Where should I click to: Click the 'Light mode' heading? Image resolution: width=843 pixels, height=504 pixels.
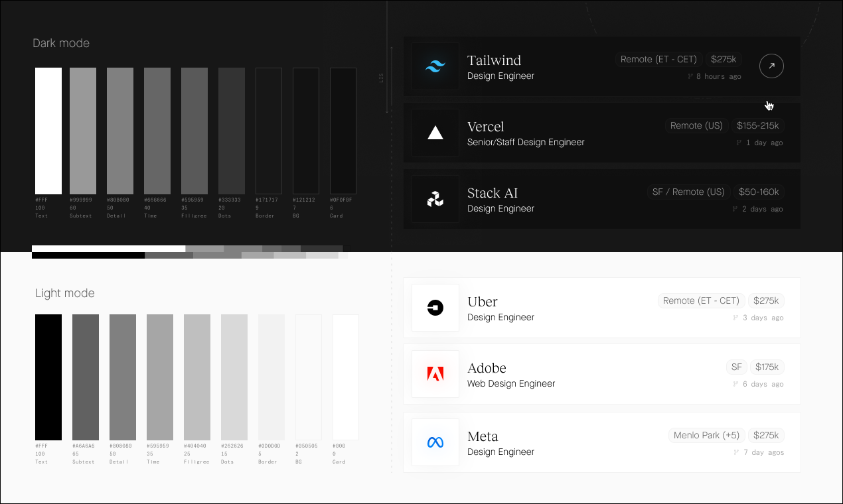point(65,293)
